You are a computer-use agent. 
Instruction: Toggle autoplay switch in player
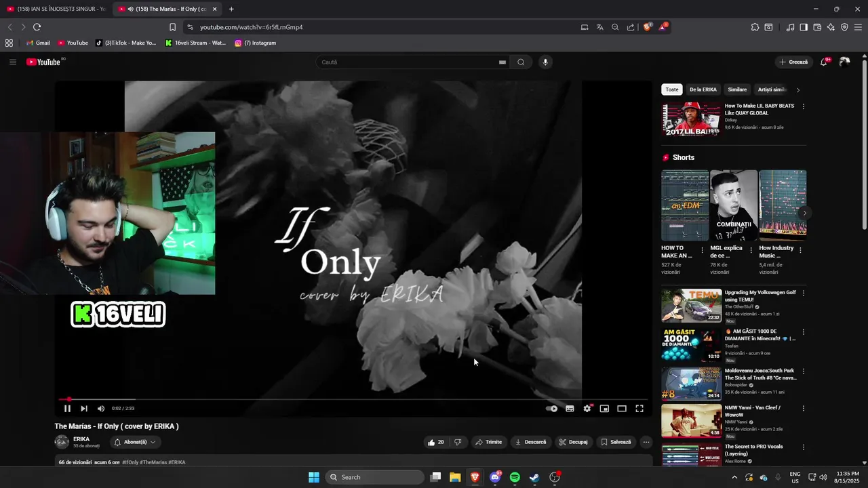(552, 409)
